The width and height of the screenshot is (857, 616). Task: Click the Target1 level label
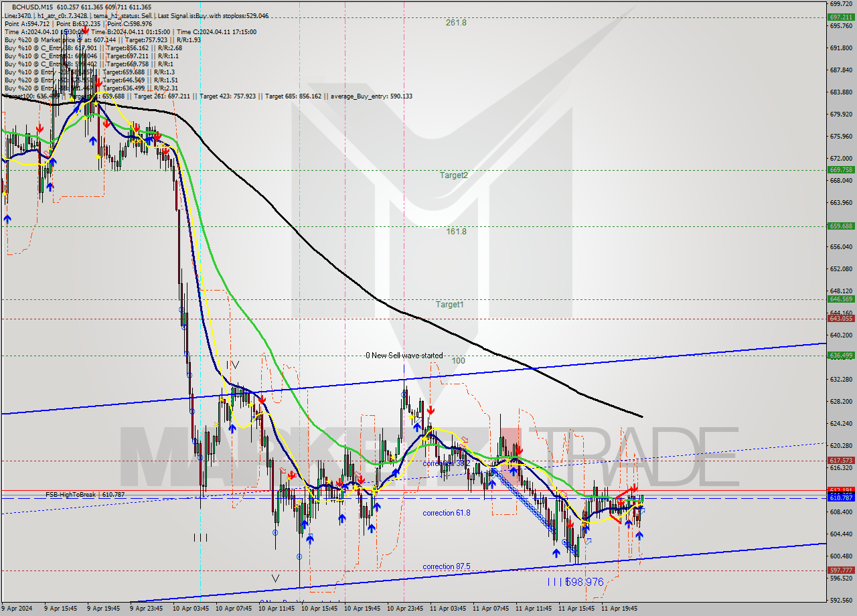coord(450,304)
